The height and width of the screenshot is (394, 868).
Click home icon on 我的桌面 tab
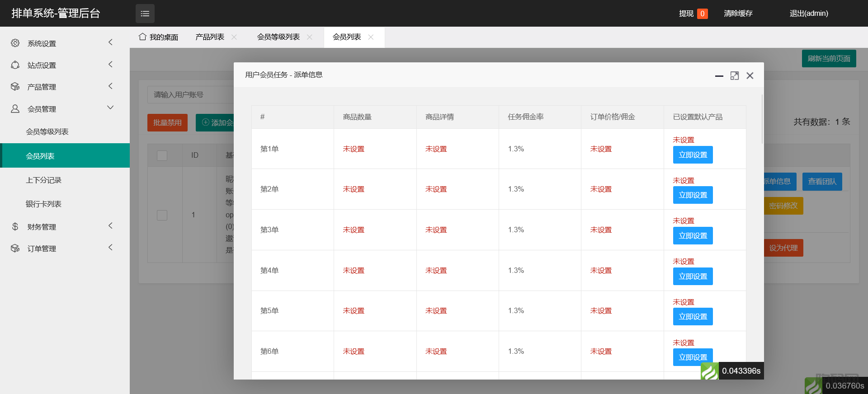(142, 37)
